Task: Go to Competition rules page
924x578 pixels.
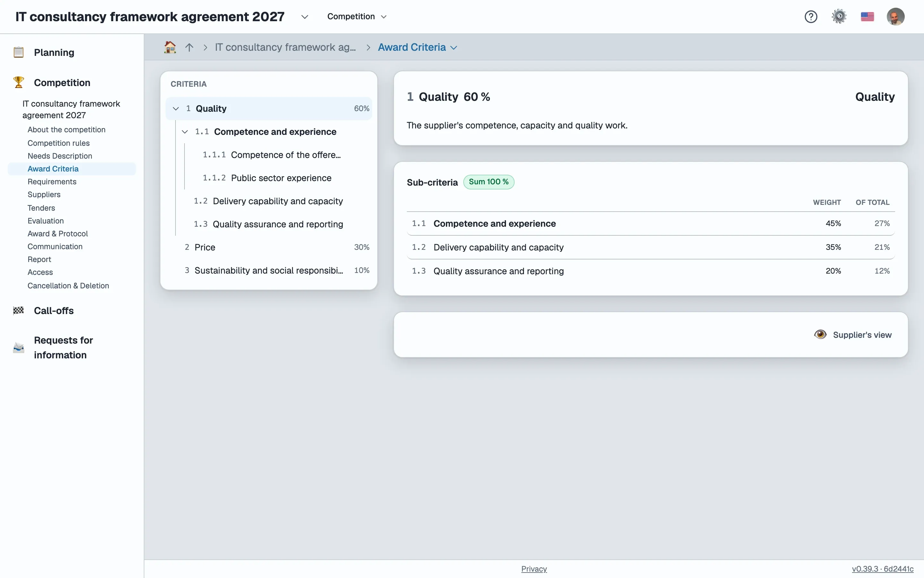Action: click(58, 143)
